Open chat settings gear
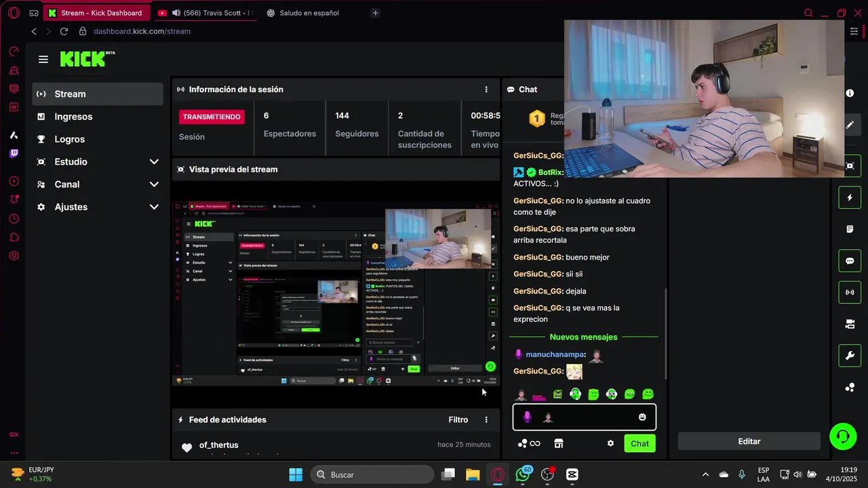The height and width of the screenshot is (488, 868). [x=610, y=443]
